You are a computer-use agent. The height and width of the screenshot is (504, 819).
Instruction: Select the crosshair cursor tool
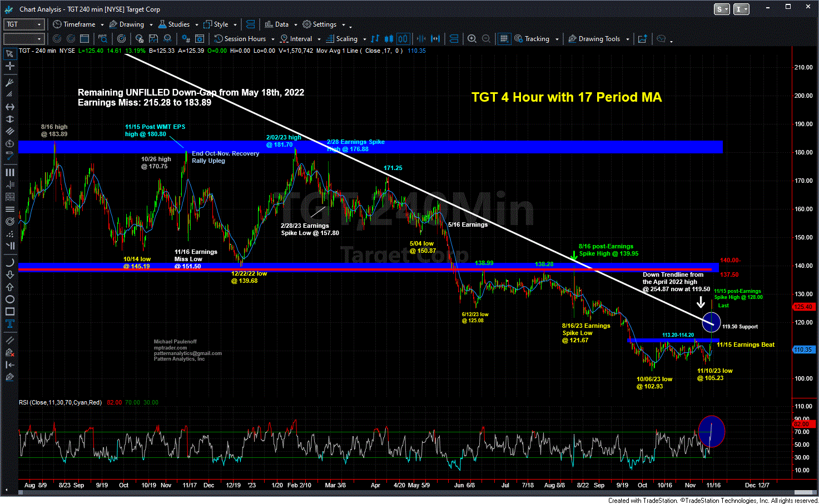[9, 66]
